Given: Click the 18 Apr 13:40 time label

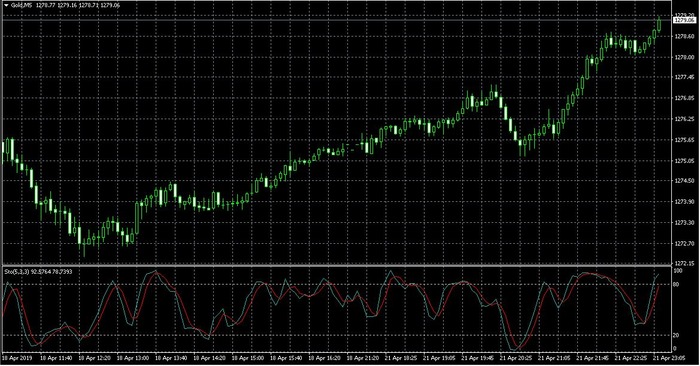Looking at the screenshot, I should click(x=171, y=358).
